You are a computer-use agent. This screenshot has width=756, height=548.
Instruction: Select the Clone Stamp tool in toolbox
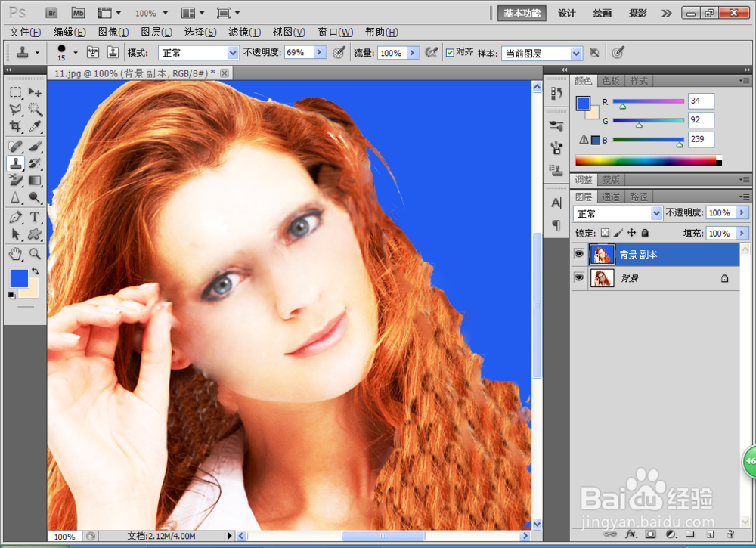click(x=15, y=163)
